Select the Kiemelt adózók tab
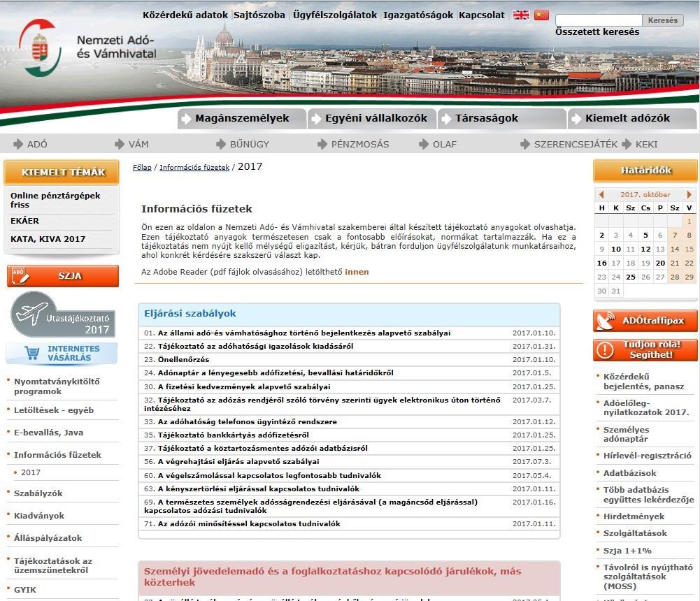Screen dimensions: 700x601 point(632,119)
